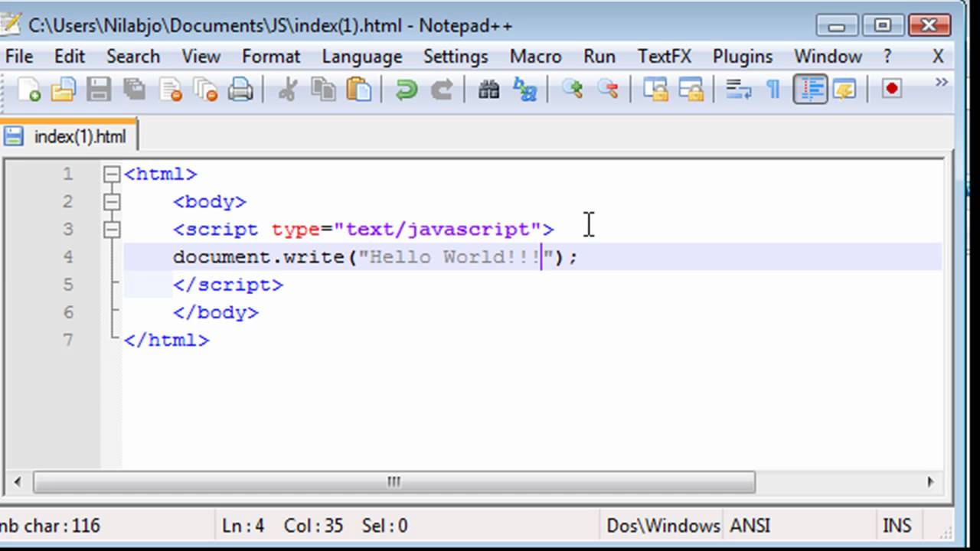Close current document via toolbar Close icon
The image size is (980, 551).
pos(170,90)
